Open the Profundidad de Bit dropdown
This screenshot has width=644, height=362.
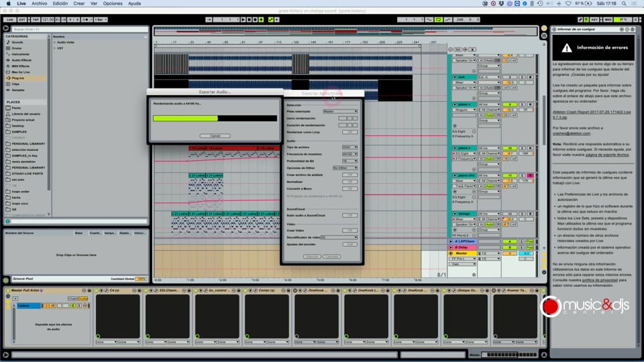[x=350, y=161]
